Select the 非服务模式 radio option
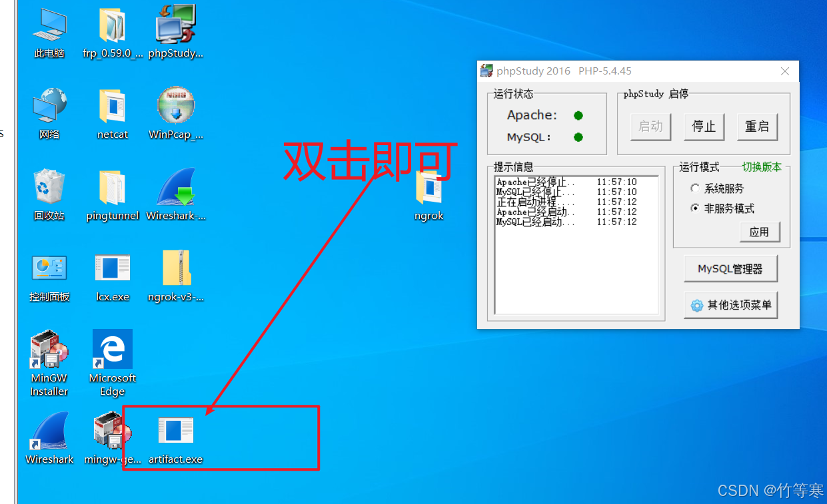Image resolution: width=827 pixels, height=504 pixels. (x=695, y=208)
